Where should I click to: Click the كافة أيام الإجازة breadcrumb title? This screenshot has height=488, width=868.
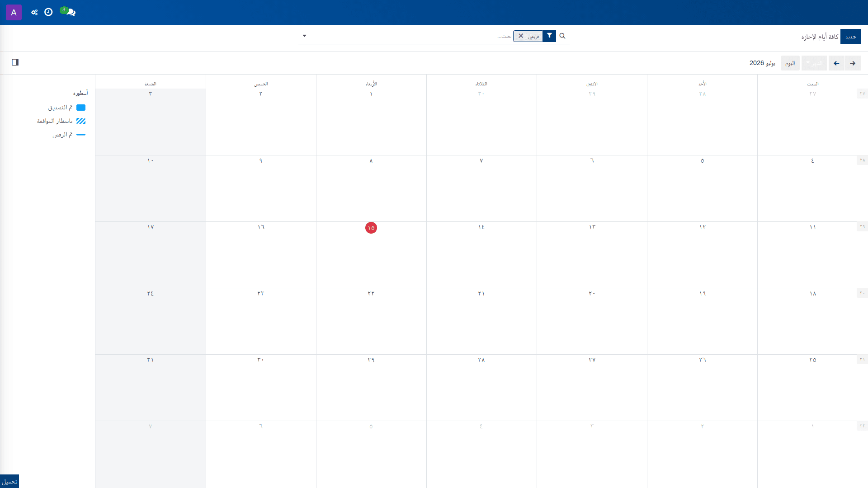pos(820,37)
